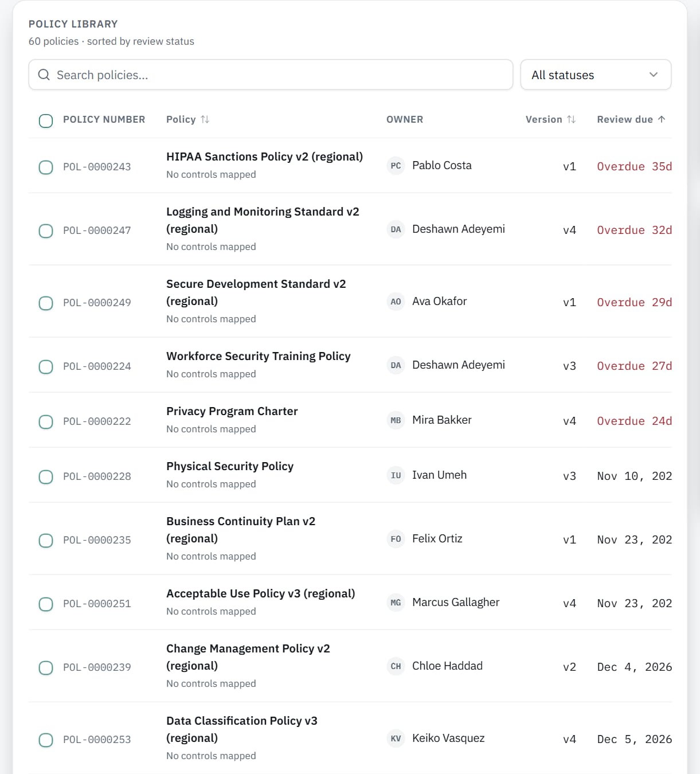The image size is (700, 774).
Task: Click Pablo Costa's PC avatar
Action: [x=396, y=166]
